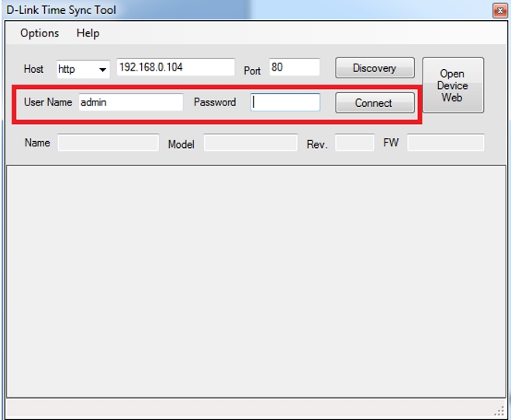Click the resize grip in bottom corner
Screen dimensions: 511x420
point(499,410)
